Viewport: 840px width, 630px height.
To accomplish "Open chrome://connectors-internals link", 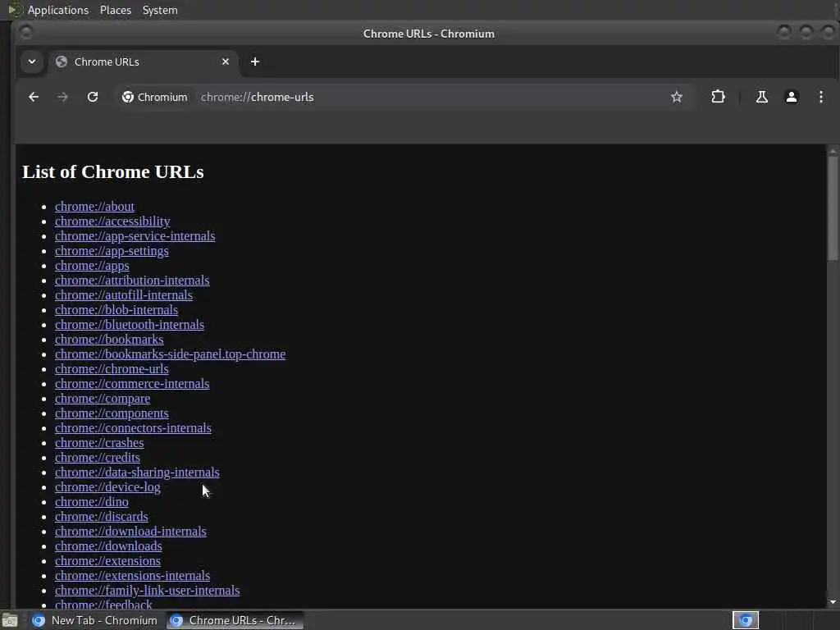I will 133,428.
